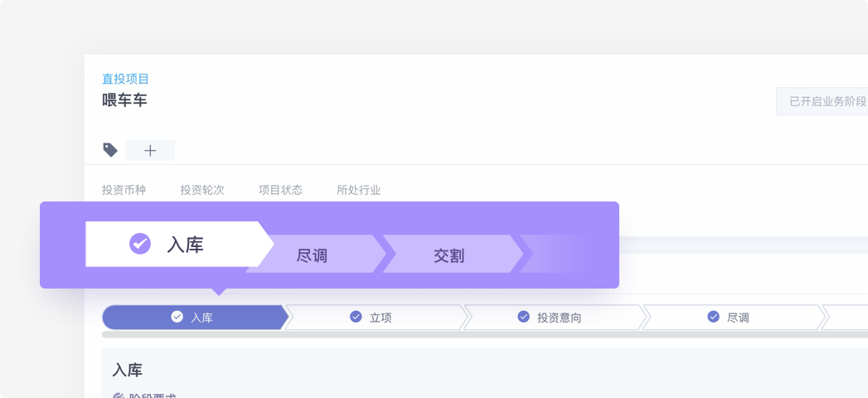The width and height of the screenshot is (868, 398).
Task: Select the 投资意向 stage step
Action: pos(555,318)
